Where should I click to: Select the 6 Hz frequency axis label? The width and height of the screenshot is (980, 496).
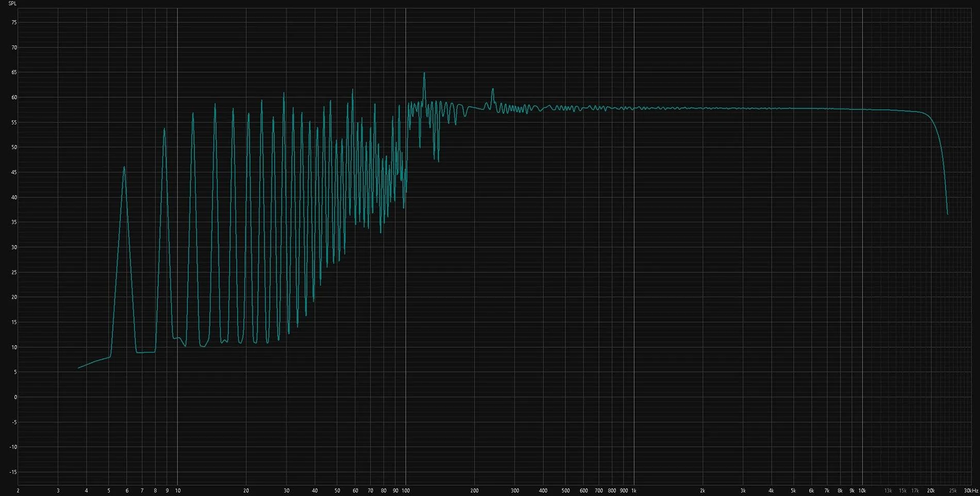coord(127,491)
